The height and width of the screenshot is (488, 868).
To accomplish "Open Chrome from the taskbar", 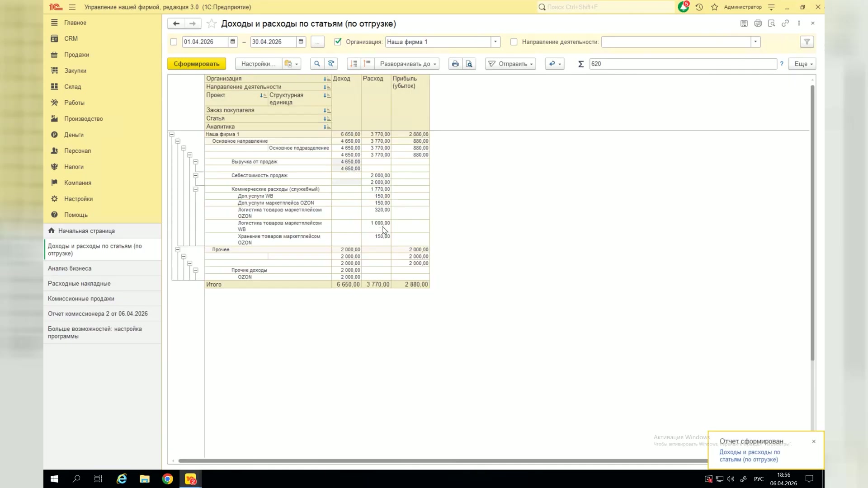I will [167, 479].
